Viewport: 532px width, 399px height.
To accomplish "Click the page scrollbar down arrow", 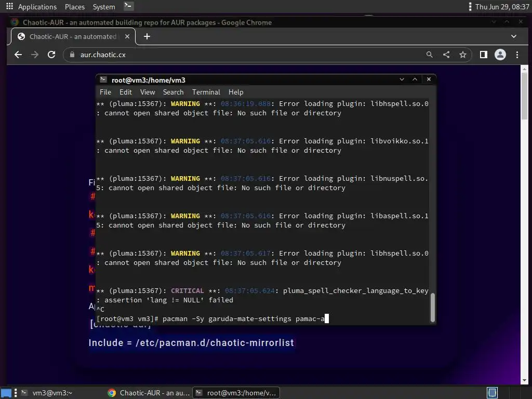I will [524, 381].
